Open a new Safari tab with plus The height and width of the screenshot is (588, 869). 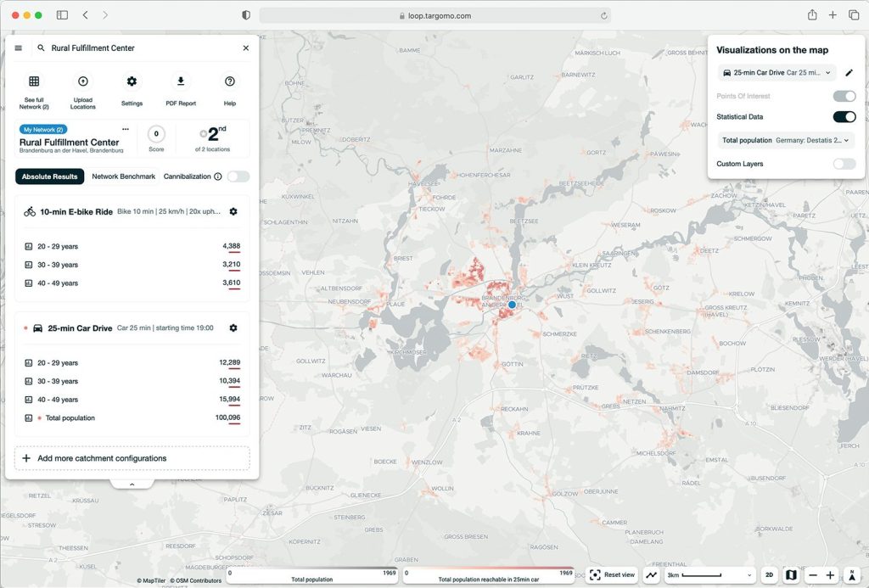(x=833, y=15)
